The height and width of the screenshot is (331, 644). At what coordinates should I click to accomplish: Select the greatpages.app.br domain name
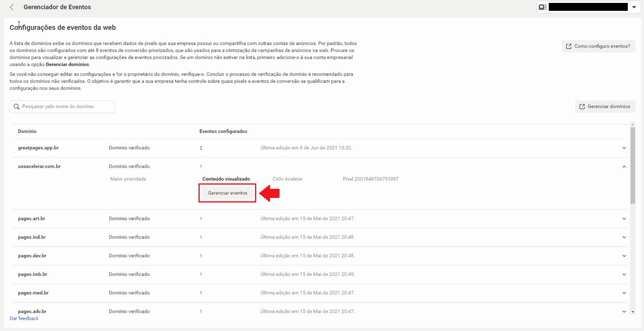38,148
